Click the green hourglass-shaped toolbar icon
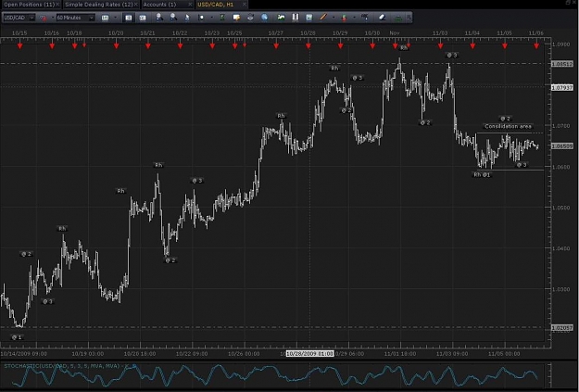This screenshot has width=579, height=392. (222, 18)
